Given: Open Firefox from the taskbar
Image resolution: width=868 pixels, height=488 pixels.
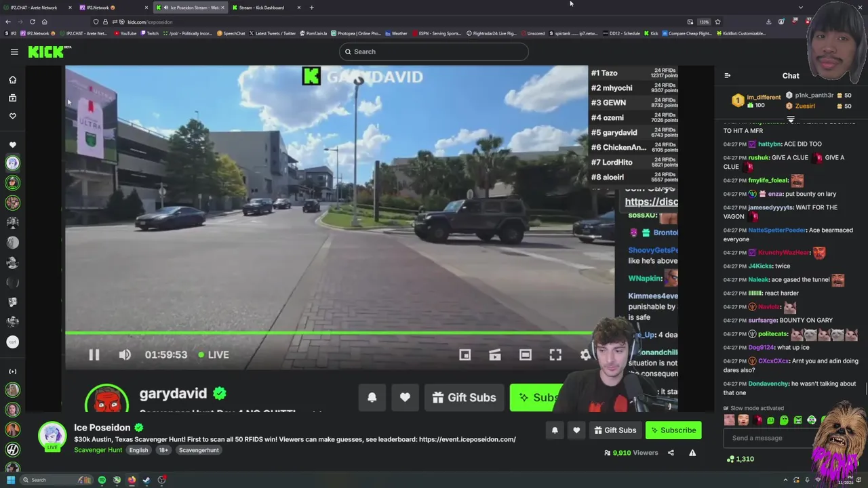Looking at the screenshot, I should click(x=132, y=480).
